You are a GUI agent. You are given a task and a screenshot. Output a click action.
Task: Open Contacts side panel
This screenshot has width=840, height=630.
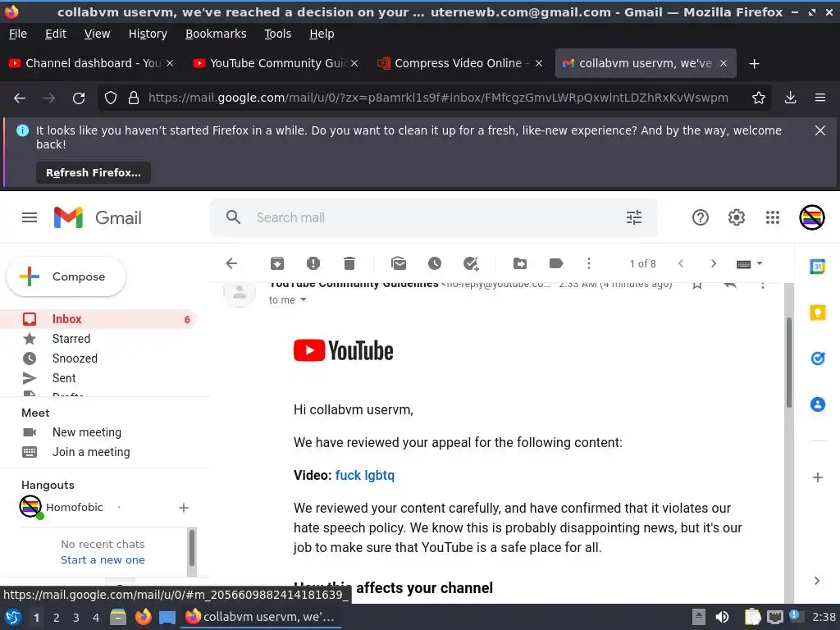pyautogui.click(x=818, y=404)
